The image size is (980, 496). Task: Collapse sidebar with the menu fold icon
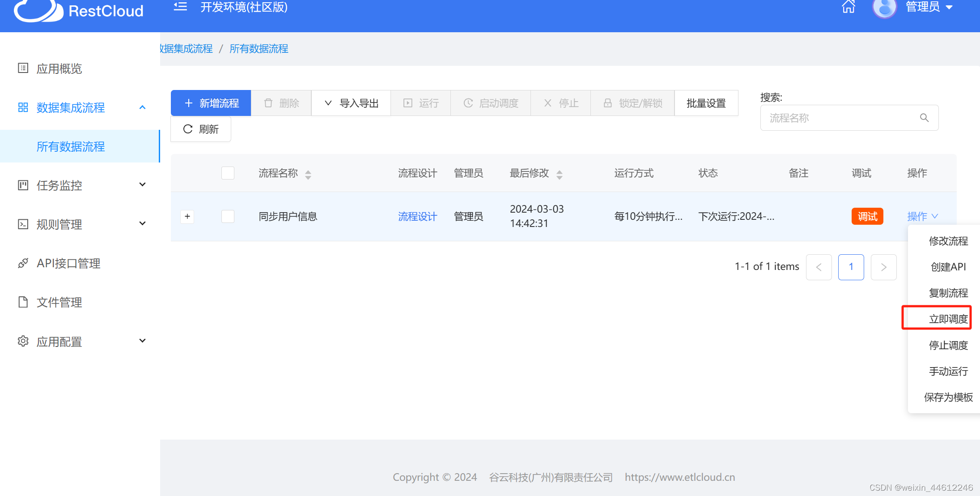coord(180,7)
